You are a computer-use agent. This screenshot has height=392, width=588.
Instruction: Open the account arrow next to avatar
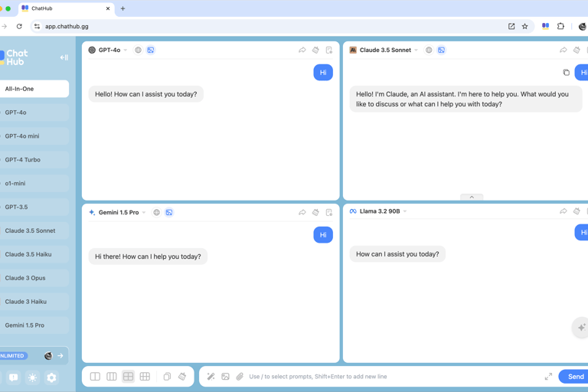(60, 355)
